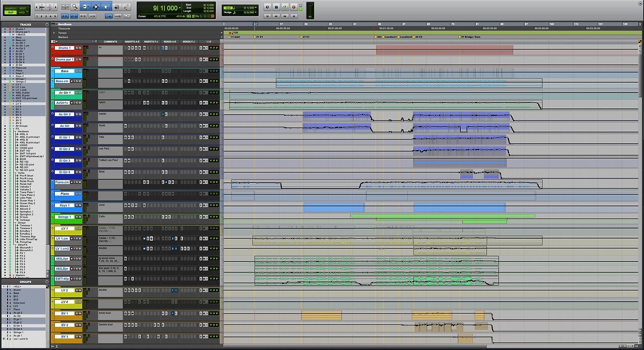The image size is (644, 350).
Task: Select the Zoomer magnifier tool
Action: click(74, 7)
